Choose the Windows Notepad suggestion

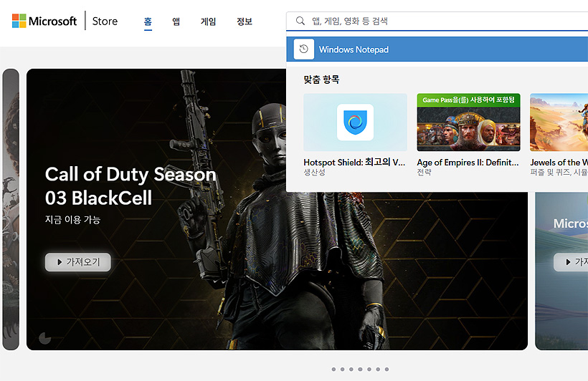(437, 49)
